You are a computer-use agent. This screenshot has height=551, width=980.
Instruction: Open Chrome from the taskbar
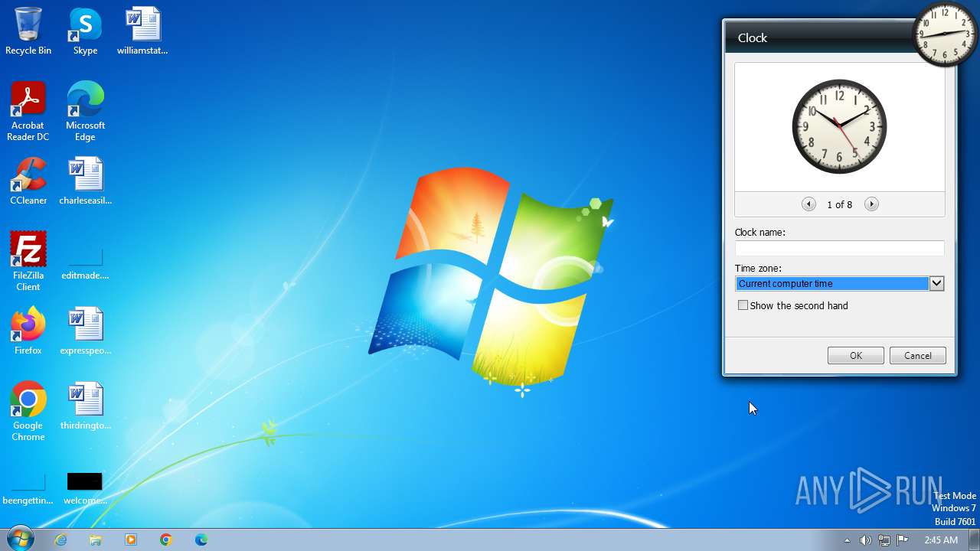[166, 540]
